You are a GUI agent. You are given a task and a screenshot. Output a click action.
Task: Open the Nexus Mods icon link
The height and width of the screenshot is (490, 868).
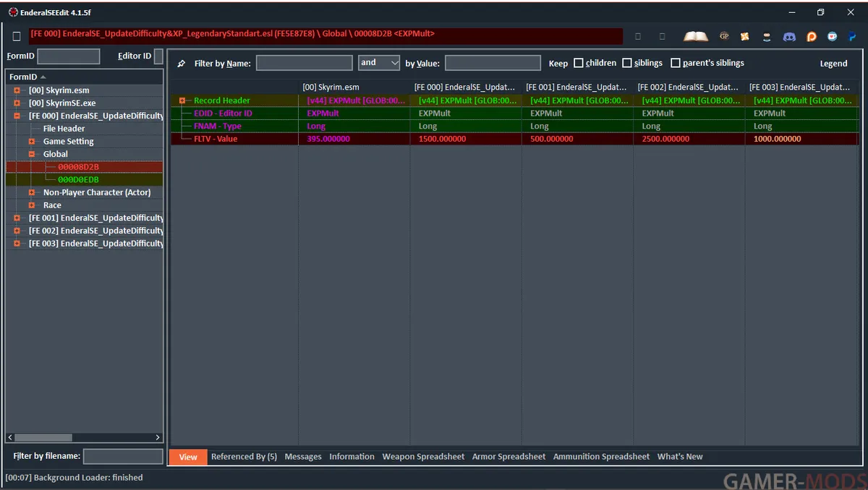click(745, 36)
